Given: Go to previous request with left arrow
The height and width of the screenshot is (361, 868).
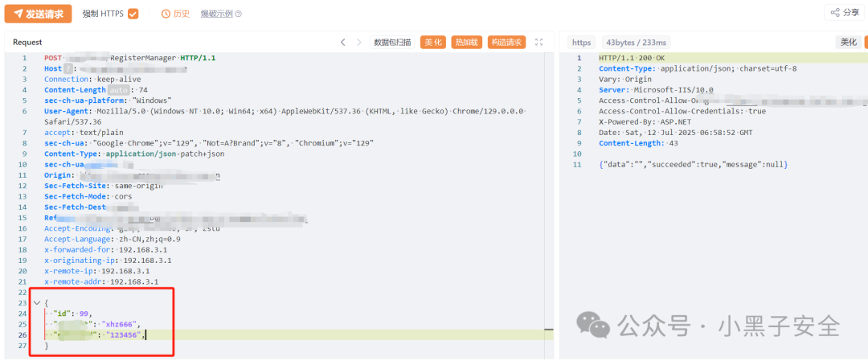Looking at the screenshot, I should click(x=342, y=42).
